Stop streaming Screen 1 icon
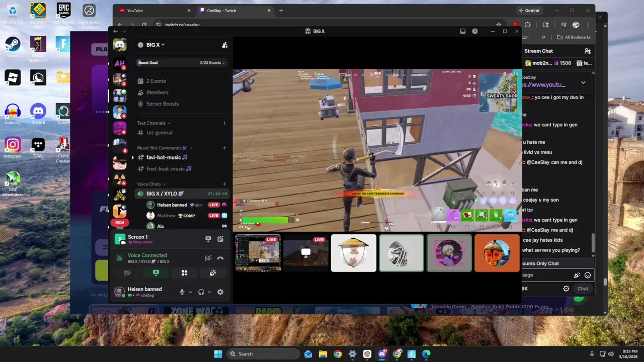The height and width of the screenshot is (362, 644). [x=208, y=239]
